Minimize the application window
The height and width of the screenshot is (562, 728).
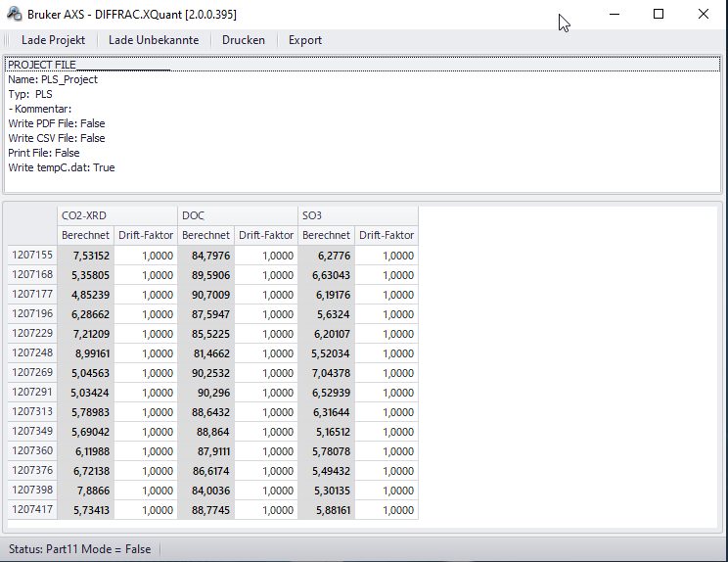click(x=614, y=14)
